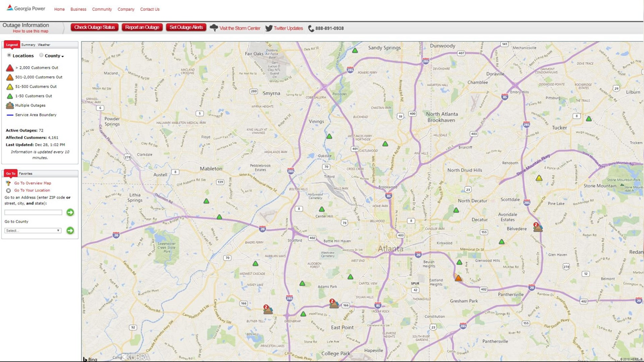Open the Home menu item
Image resolution: width=644 pixels, height=362 pixels.
pyautogui.click(x=59, y=9)
